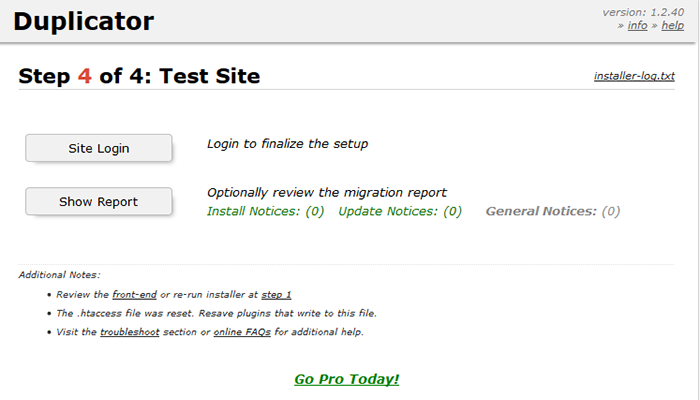Click the Go Pro Today! link
The height and width of the screenshot is (400, 700).
coord(347,379)
